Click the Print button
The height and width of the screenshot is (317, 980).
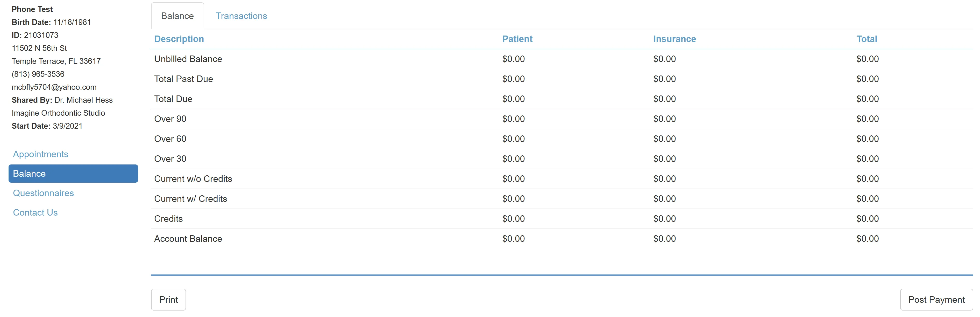point(168,299)
